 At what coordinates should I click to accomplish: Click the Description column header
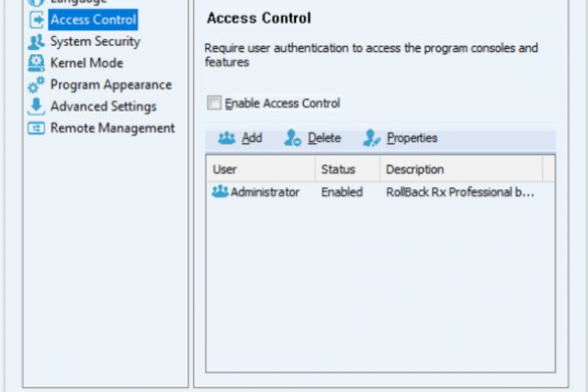462,170
